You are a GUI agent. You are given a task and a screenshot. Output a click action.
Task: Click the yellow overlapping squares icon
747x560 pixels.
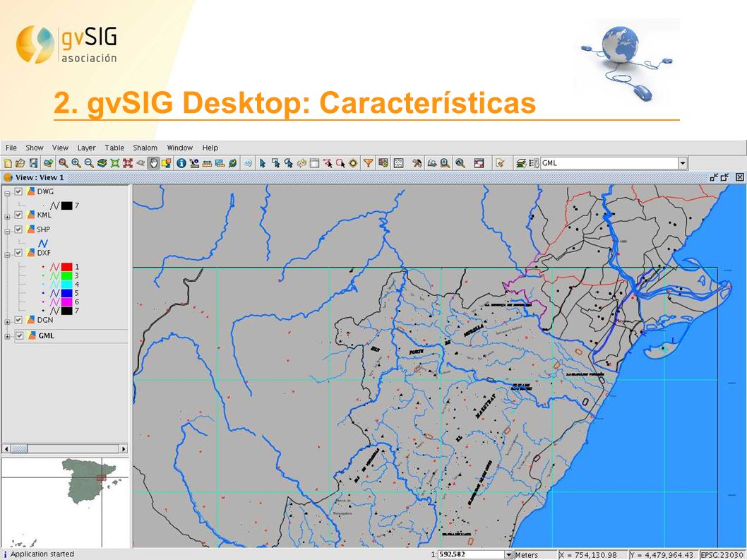(166, 163)
